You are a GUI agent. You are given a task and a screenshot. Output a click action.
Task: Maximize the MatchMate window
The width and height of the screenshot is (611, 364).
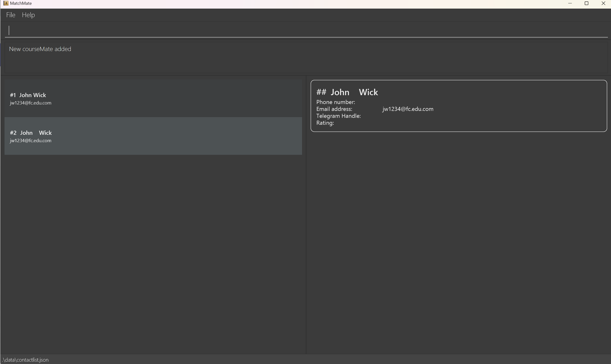pos(586,3)
